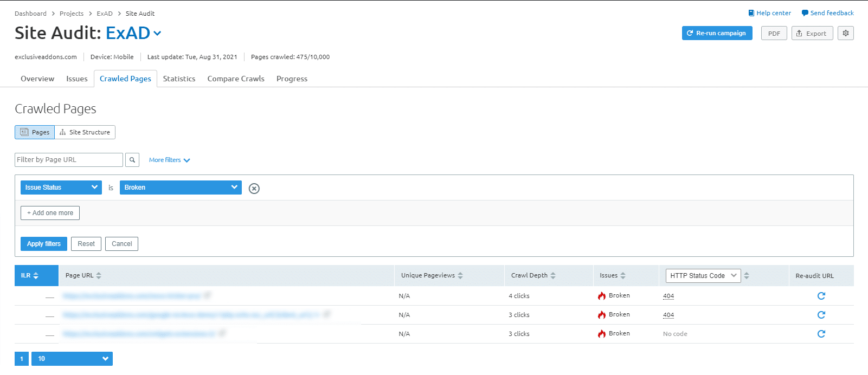The image size is (868, 375).
Task: Click "Pages crawled: 475/10,000" text
Action: click(x=290, y=57)
